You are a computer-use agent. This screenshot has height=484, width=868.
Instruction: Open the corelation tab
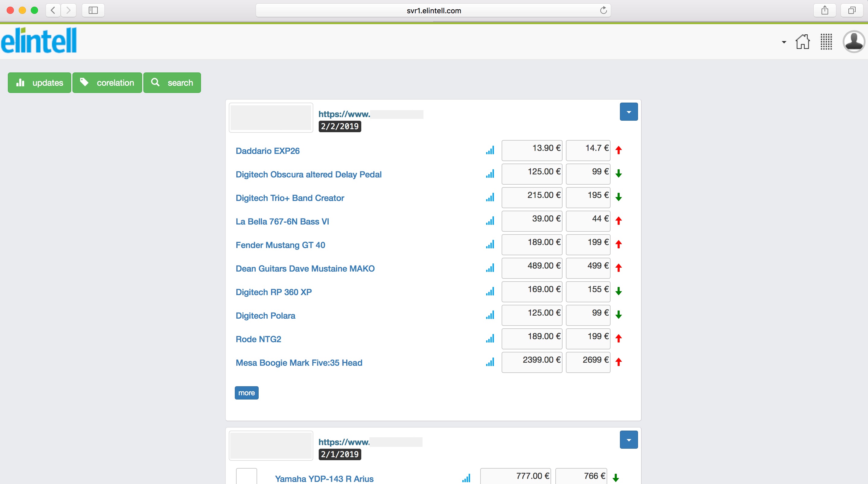pos(107,82)
